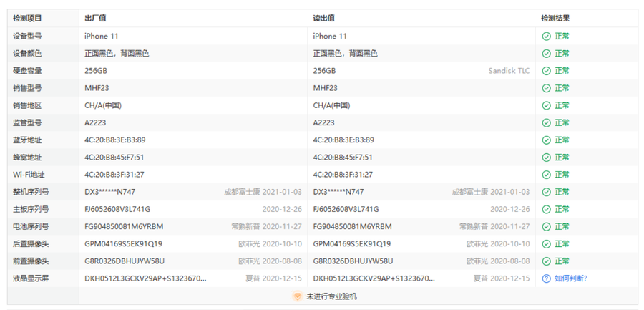The image size is (644, 310).
Task: Click the green check icon in 设备型号 row
Action: 546,37
